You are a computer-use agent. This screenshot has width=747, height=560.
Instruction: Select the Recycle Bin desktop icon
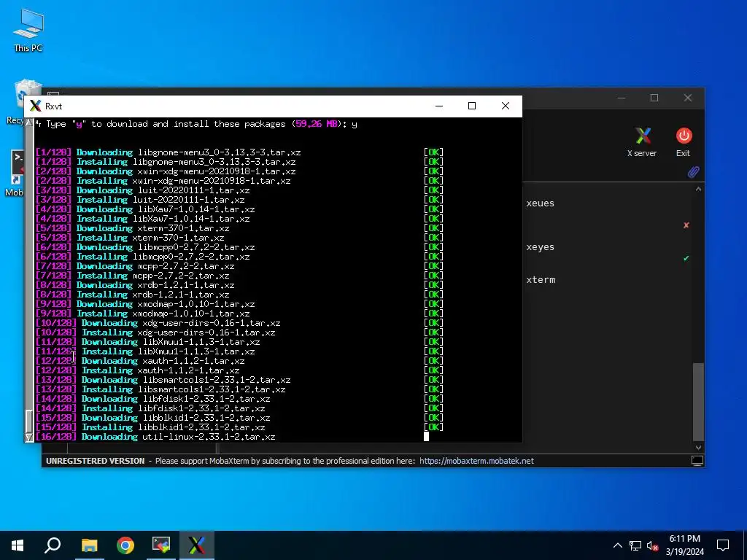click(18, 102)
